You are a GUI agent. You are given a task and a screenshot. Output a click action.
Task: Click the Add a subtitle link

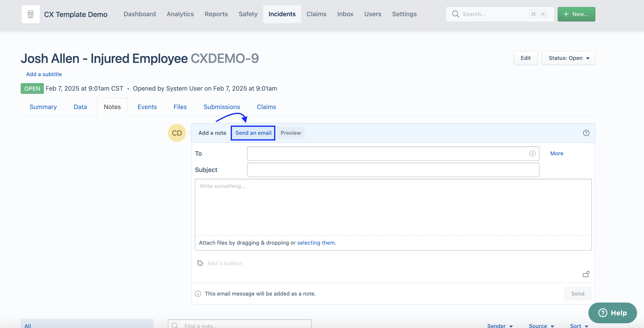44,74
